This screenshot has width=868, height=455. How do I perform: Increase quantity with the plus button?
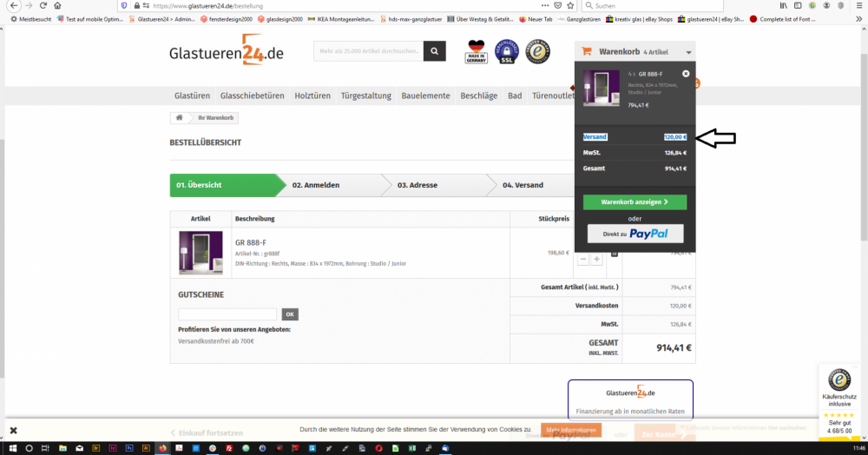tap(597, 259)
